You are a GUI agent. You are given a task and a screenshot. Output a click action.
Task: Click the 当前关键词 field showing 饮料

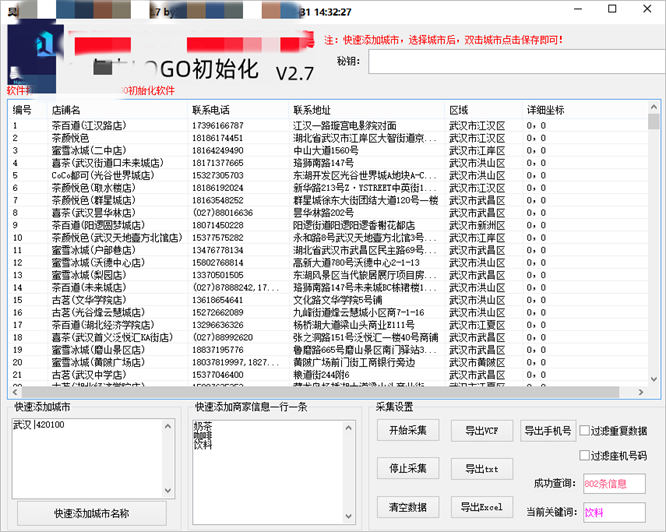click(614, 512)
